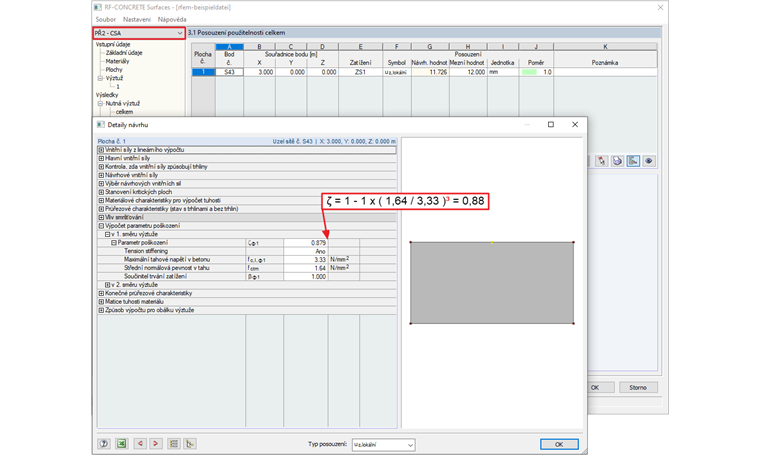Expand Konečné průřezové charakteristiky row
This screenshot has width=760, height=455.
tap(101, 293)
